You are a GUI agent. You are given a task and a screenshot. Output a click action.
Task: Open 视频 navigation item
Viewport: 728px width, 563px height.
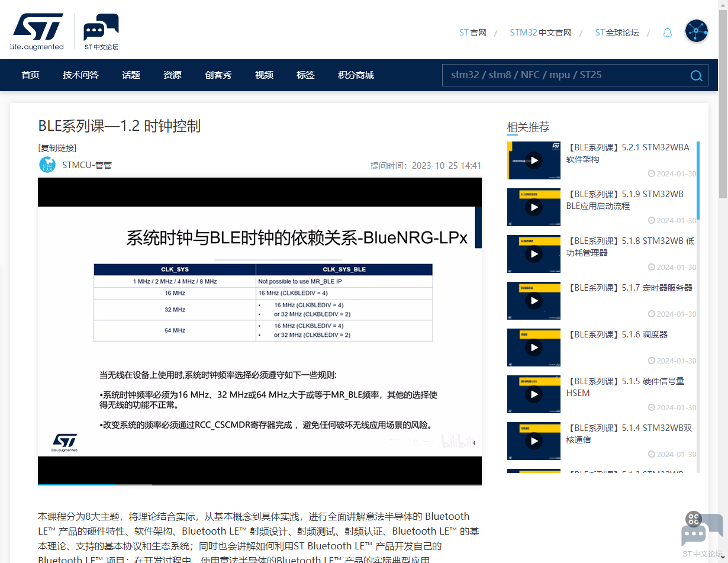coord(264,75)
